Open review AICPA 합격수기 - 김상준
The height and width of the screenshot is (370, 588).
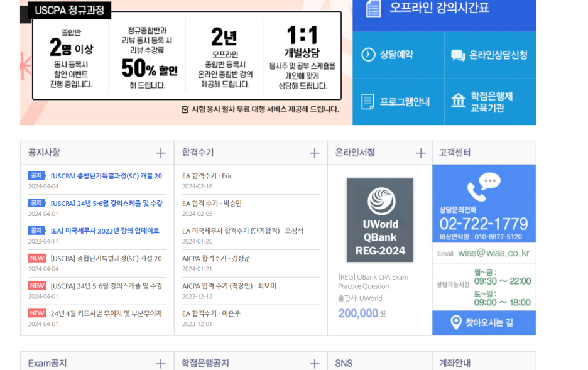pyautogui.click(x=216, y=259)
